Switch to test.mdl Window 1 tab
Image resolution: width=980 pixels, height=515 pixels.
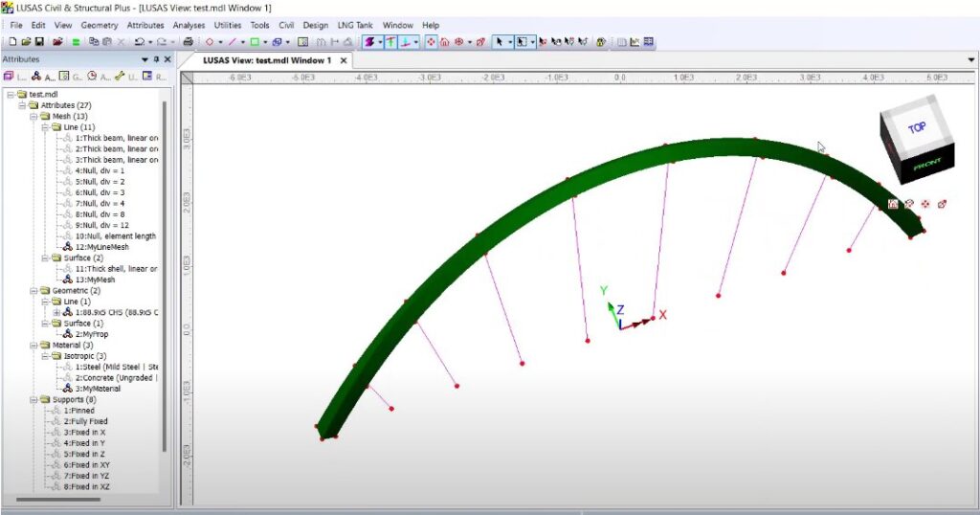pyautogui.click(x=267, y=60)
